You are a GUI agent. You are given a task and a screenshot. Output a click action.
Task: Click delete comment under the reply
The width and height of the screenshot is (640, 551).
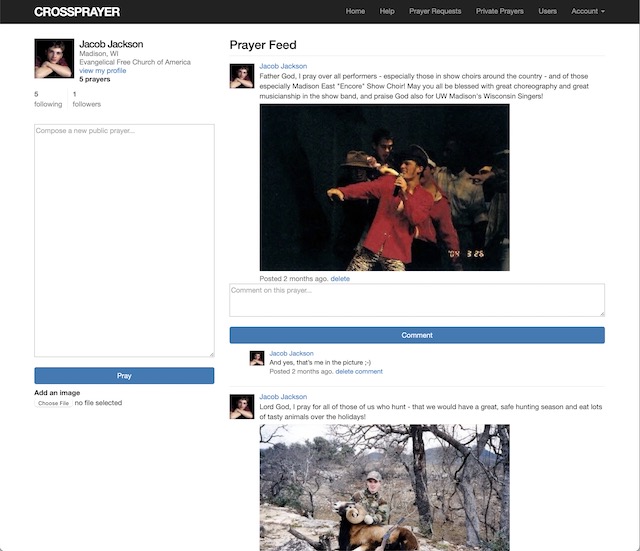click(x=358, y=371)
